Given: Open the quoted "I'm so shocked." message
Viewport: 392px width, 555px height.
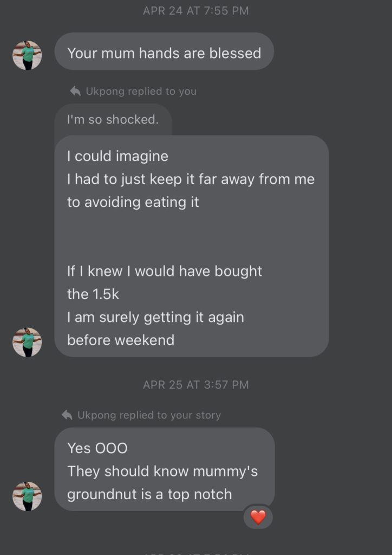Looking at the screenshot, I should [113, 120].
